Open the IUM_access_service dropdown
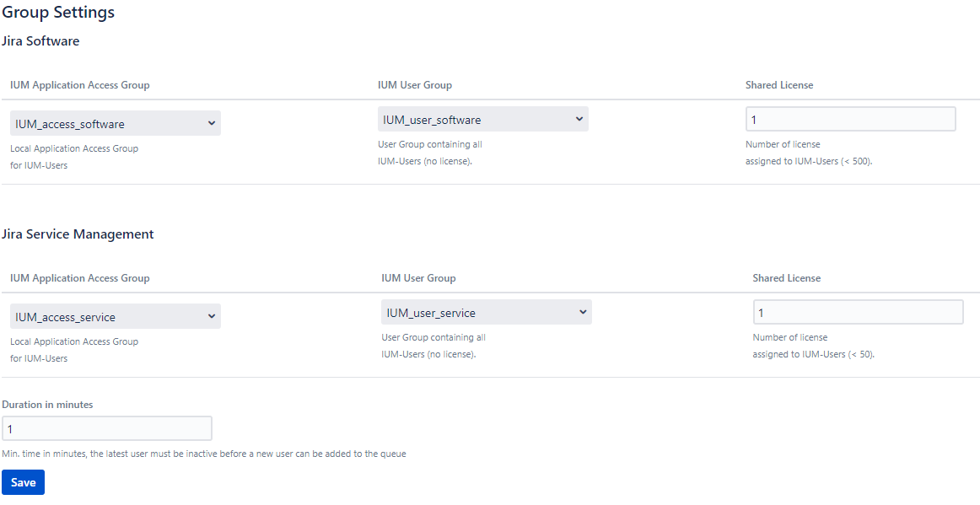The width and height of the screenshot is (980, 505). pos(115,316)
